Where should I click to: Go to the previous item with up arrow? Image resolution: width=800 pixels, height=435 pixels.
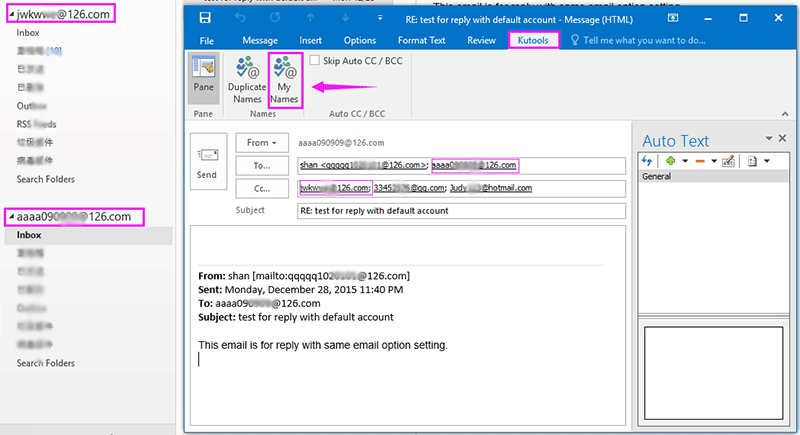tap(310, 17)
